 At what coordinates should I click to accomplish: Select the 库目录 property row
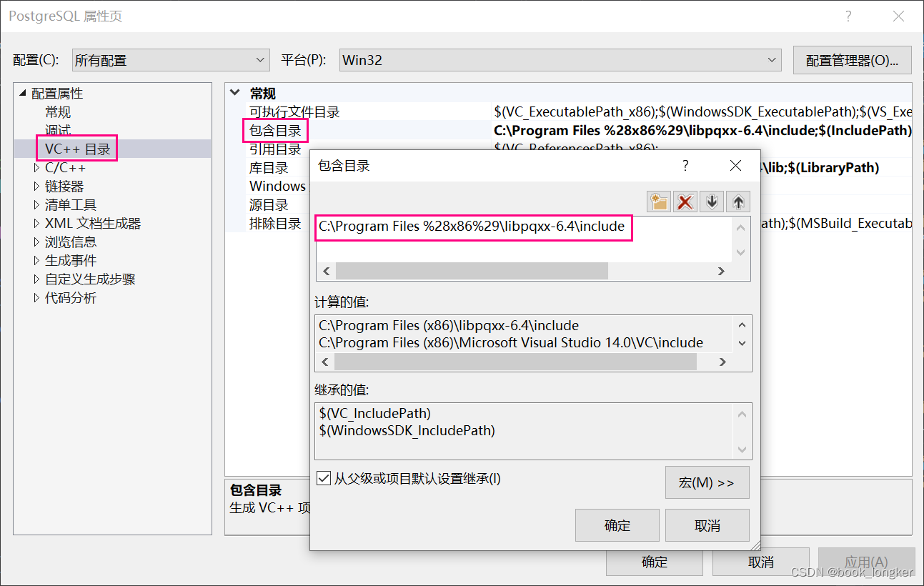(x=269, y=168)
